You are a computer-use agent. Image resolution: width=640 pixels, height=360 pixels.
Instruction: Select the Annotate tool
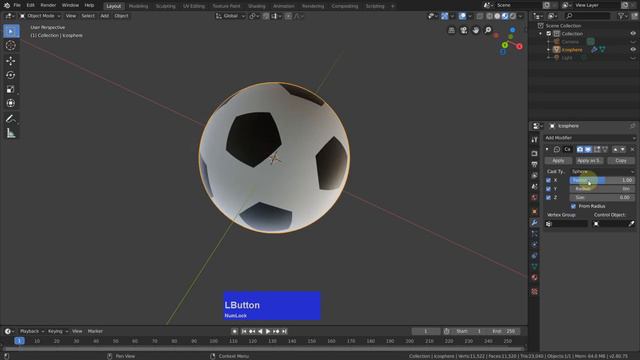[11, 119]
